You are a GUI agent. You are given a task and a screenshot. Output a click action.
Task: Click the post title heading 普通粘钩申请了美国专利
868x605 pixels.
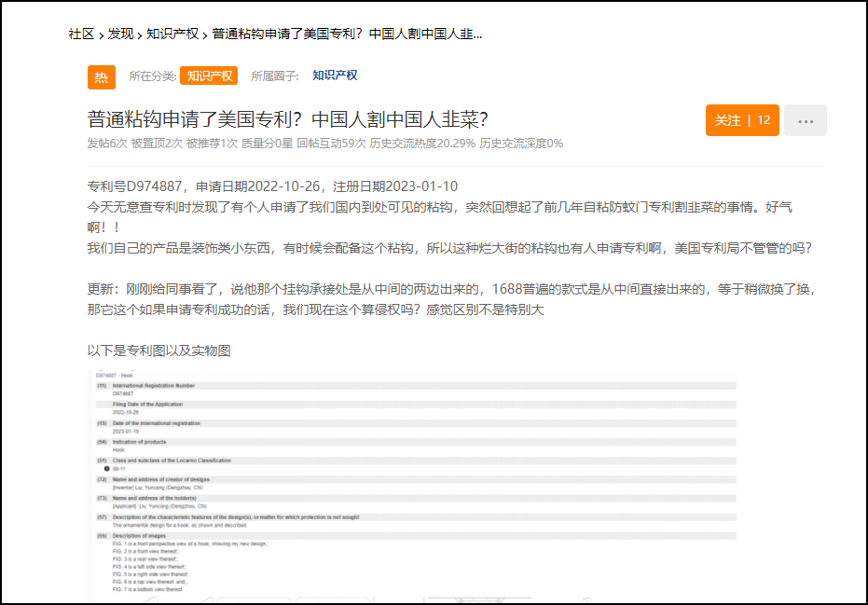288,120
